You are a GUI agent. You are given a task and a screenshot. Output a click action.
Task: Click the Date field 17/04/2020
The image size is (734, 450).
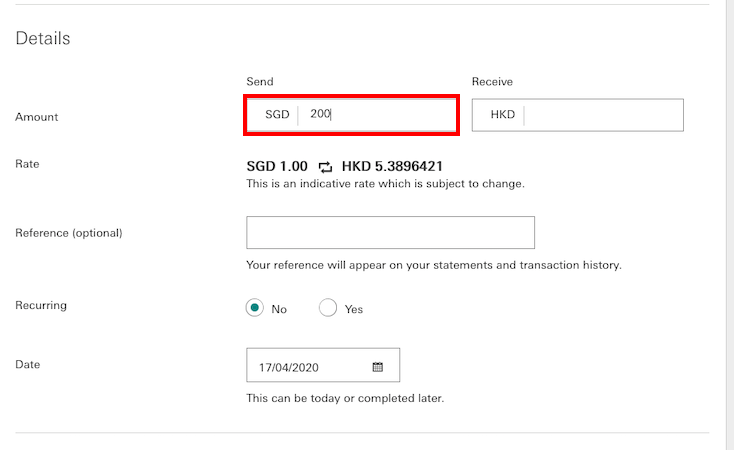tap(323, 365)
